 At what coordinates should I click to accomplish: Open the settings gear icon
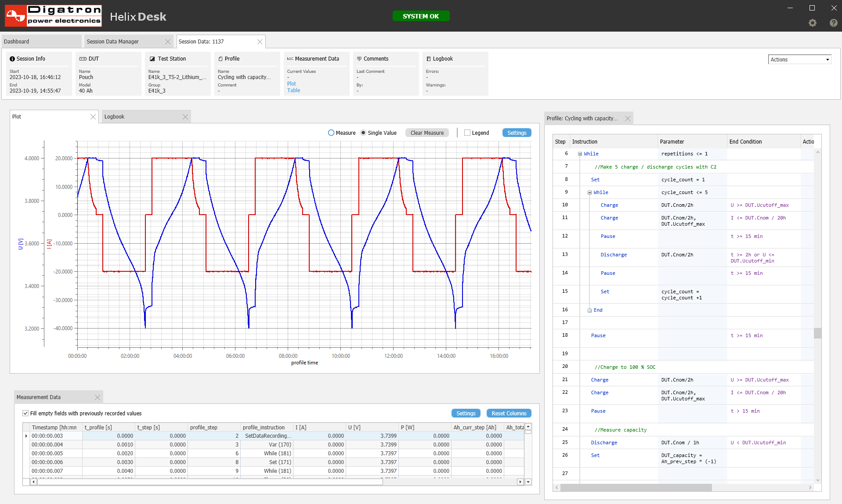813,23
